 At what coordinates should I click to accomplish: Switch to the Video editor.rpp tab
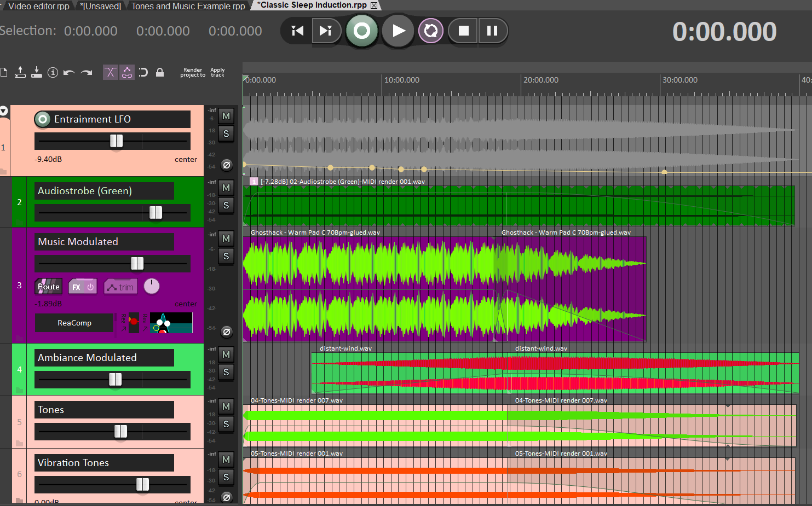coord(38,6)
